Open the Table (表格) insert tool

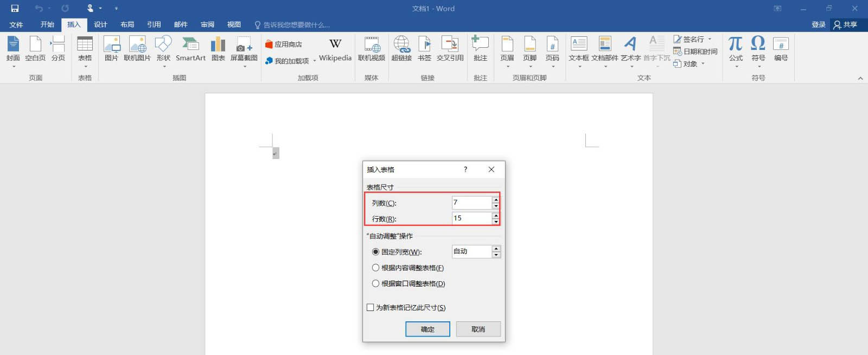[85, 52]
